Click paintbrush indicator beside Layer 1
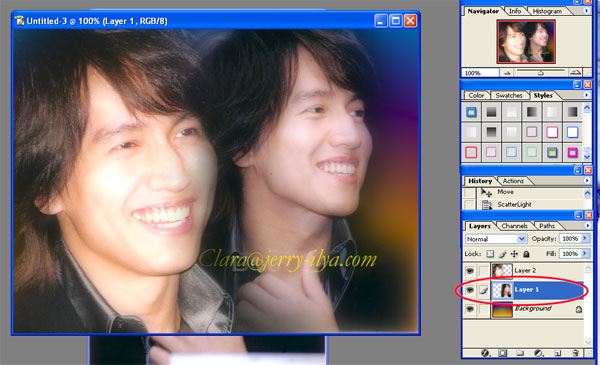The height and width of the screenshot is (365, 600). point(484,290)
